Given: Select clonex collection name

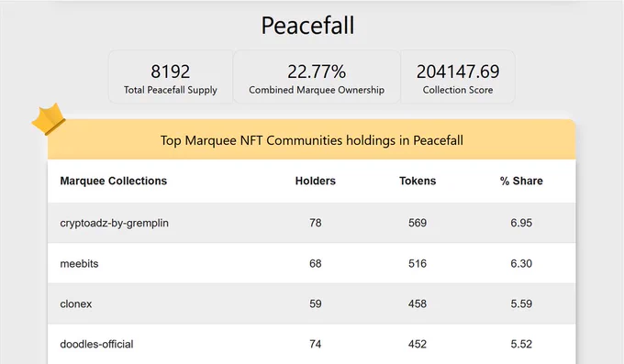Looking at the screenshot, I should point(76,303).
